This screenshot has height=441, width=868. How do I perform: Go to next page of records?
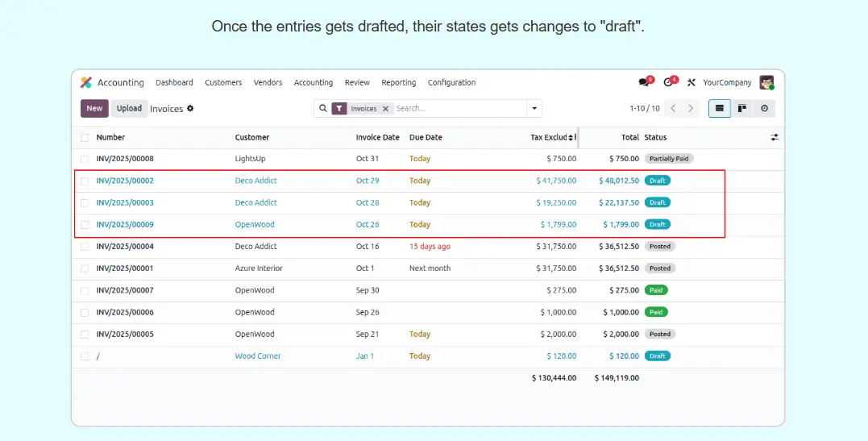click(x=691, y=108)
